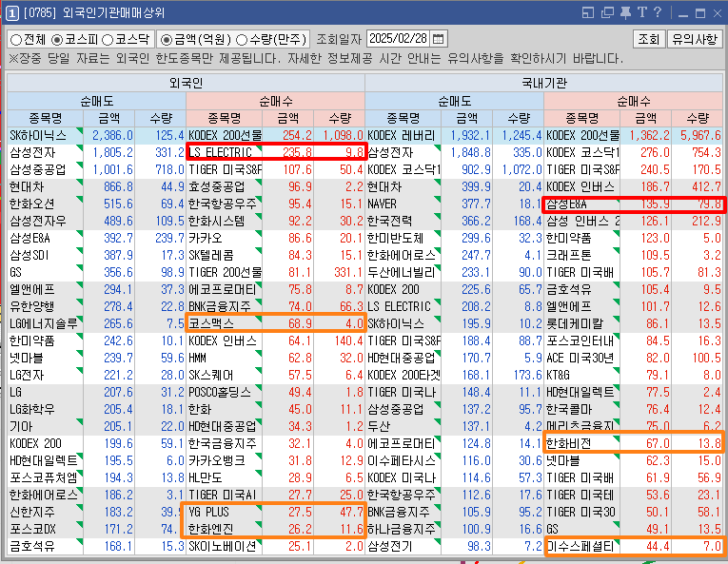Click 1,362.2 amount for KODEX 200선물

click(649, 136)
